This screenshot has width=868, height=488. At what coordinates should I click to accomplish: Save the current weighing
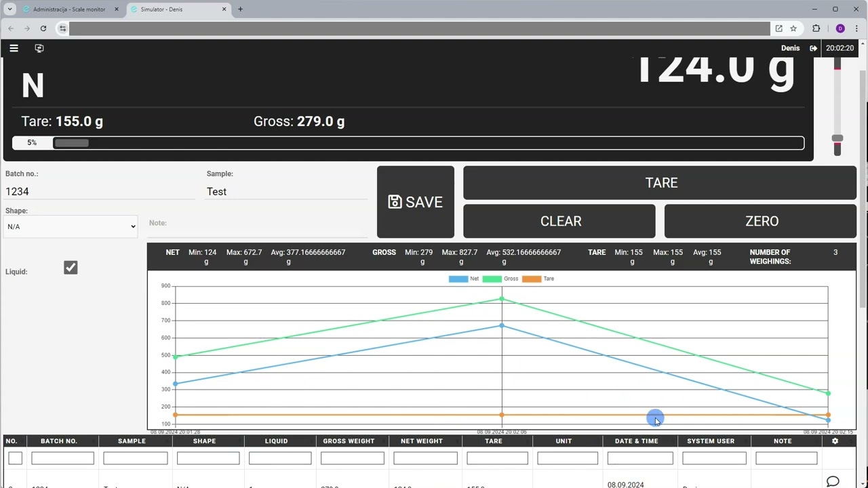416,202
